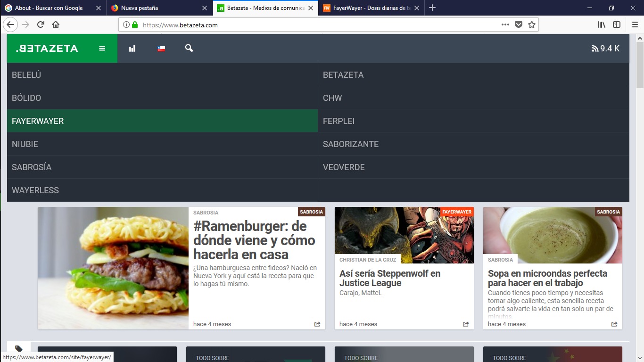Share the Steppenwolf article icon

466,324
